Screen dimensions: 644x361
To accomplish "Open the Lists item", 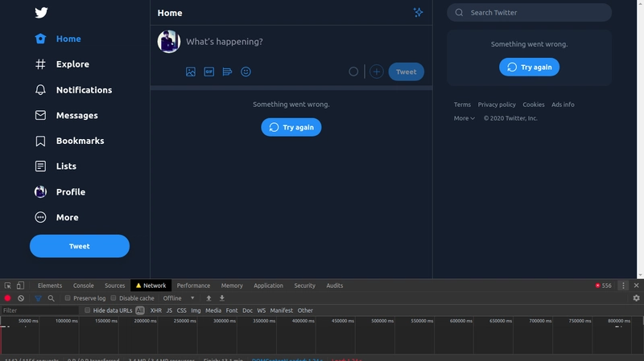I will pyautogui.click(x=56, y=166).
